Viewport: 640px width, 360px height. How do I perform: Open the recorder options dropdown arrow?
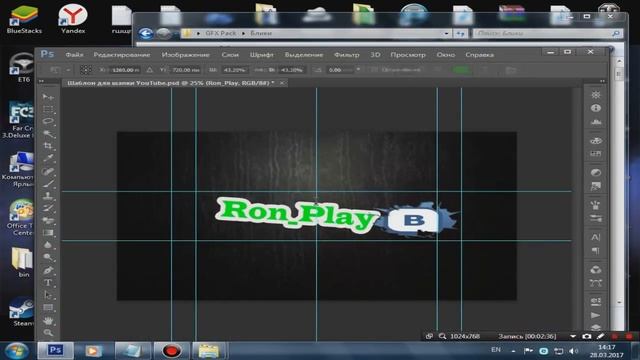click(573, 336)
